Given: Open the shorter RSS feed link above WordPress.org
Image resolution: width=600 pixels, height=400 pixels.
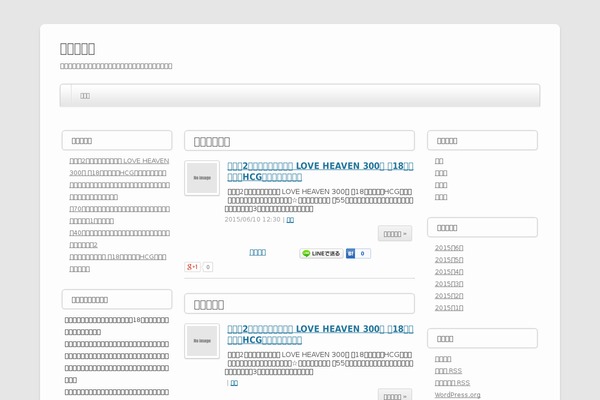Looking at the screenshot, I should click(448, 371).
